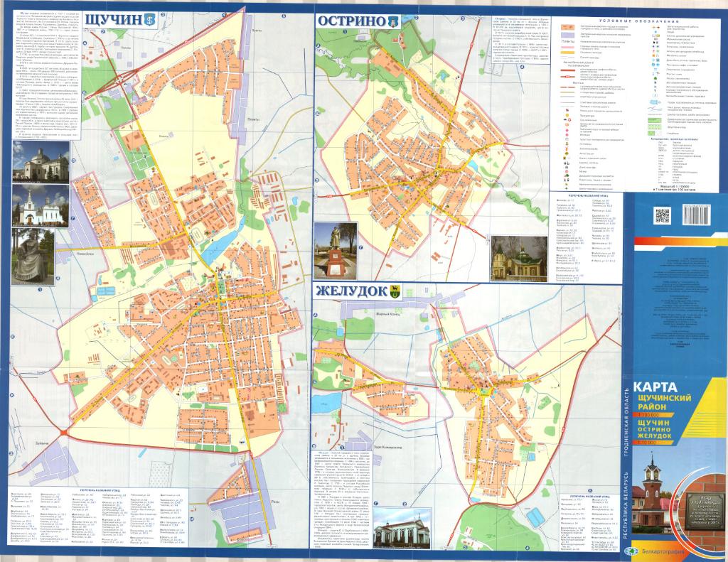Click the Щучин coat of arms emblem
This screenshot has width=728, height=562.
coord(149,20)
